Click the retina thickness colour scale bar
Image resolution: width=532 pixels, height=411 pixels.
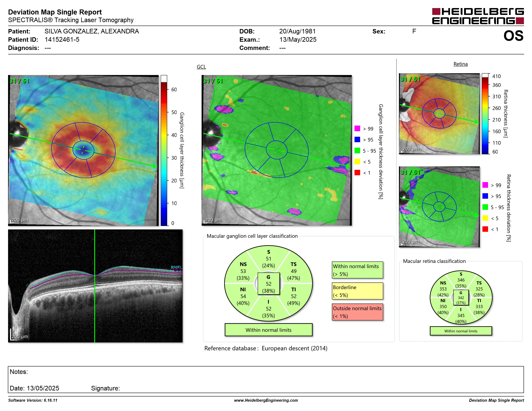tap(485, 114)
